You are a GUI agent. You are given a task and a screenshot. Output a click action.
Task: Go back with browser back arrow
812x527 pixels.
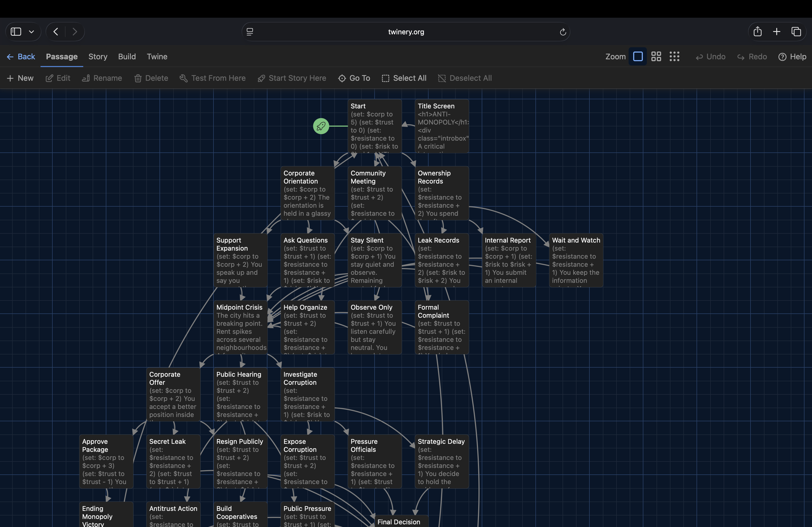(56, 32)
